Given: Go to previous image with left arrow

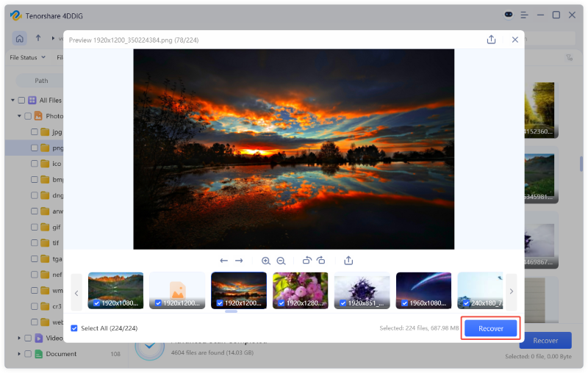Looking at the screenshot, I should point(223,261).
